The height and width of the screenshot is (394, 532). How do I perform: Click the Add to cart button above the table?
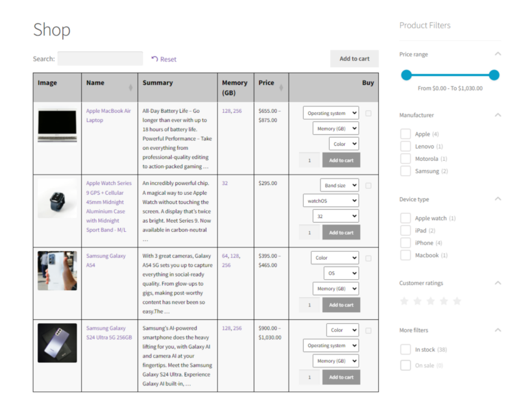[354, 58]
